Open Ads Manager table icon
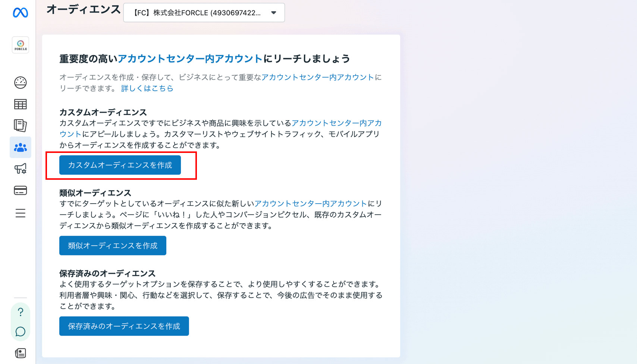Image resolution: width=637 pixels, height=364 pixels. coord(21,104)
